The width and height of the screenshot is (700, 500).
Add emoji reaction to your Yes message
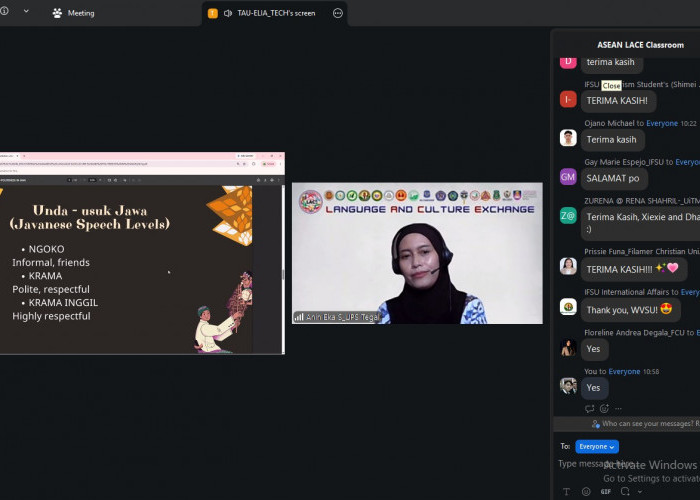tap(604, 408)
